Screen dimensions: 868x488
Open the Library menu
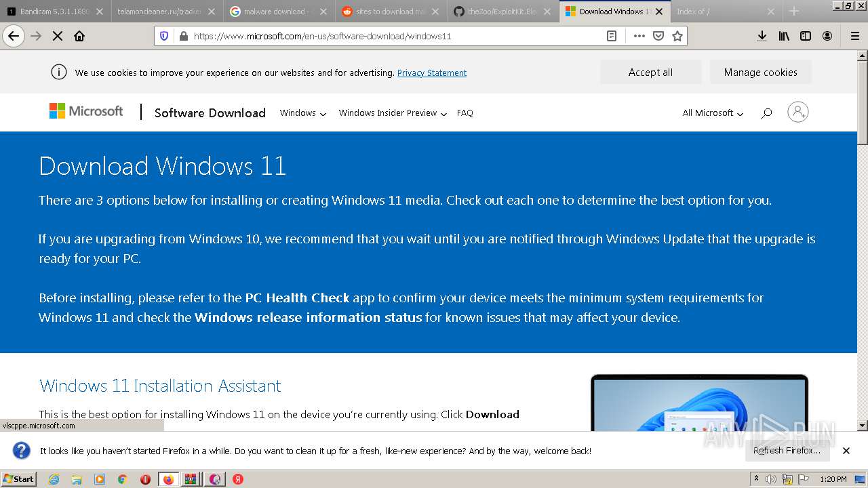pos(784,36)
